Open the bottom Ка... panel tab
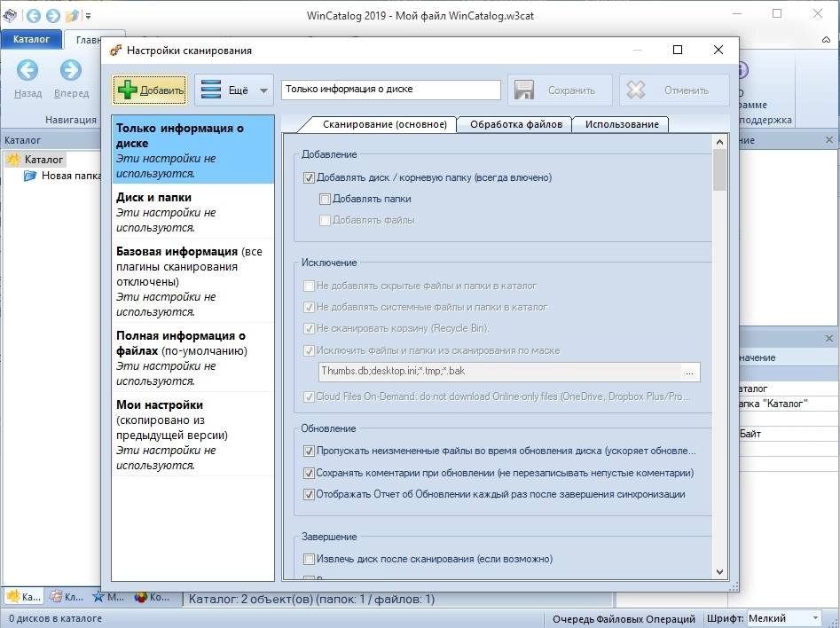The width and height of the screenshot is (840, 628). click(x=23, y=596)
